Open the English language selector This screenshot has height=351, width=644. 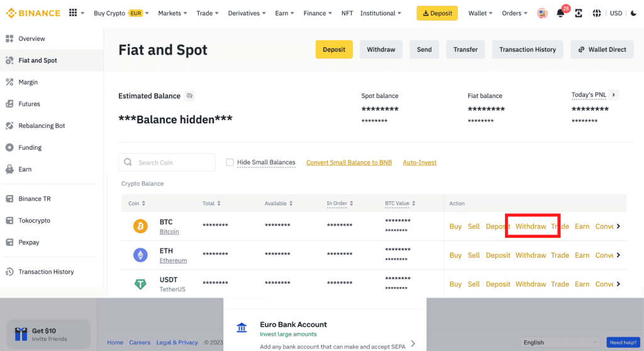[x=560, y=342]
